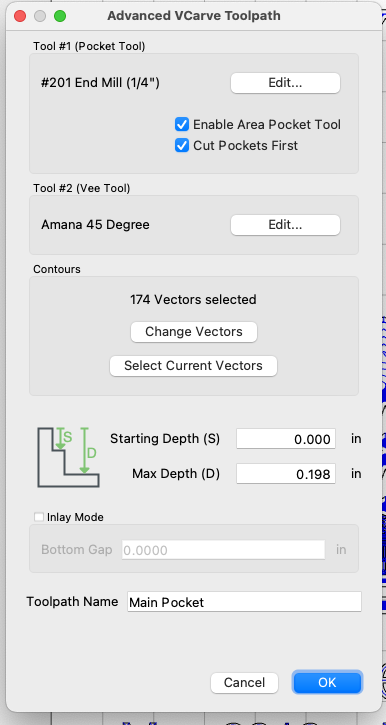Click the disabled Bottom Gap field

pos(223,550)
